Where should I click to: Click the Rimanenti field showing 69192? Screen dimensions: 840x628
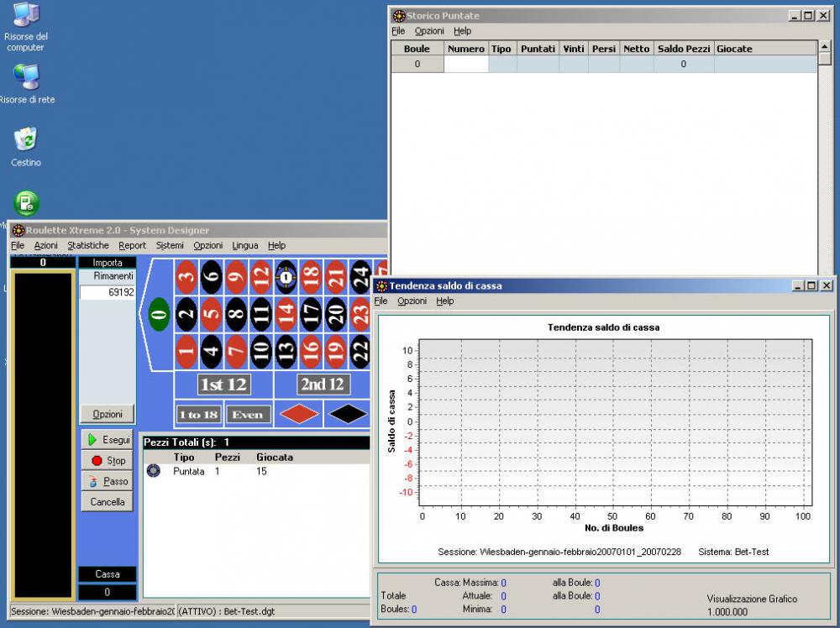(108, 292)
